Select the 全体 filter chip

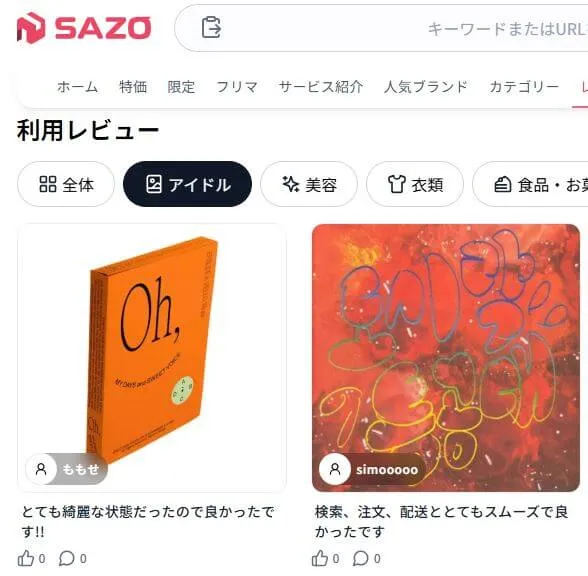[66, 184]
